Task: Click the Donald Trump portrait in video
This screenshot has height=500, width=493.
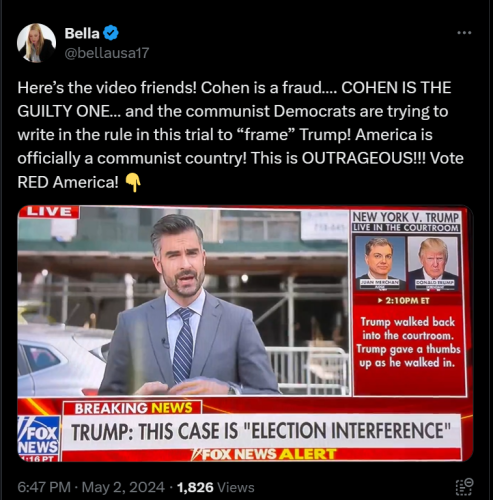Action: pyautogui.click(x=433, y=263)
